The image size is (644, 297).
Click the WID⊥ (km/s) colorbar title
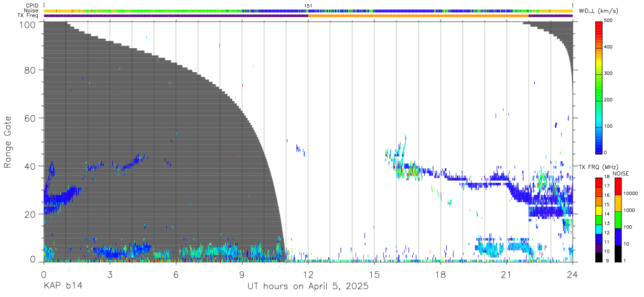pyautogui.click(x=599, y=10)
